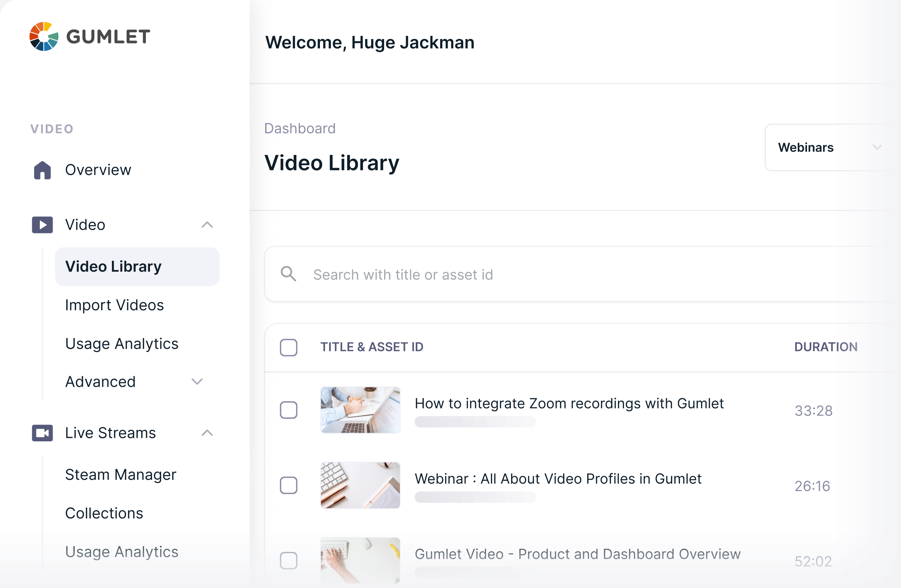901x588 pixels.
Task: Click the Video play icon in sidebar
Action: pos(42,225)
